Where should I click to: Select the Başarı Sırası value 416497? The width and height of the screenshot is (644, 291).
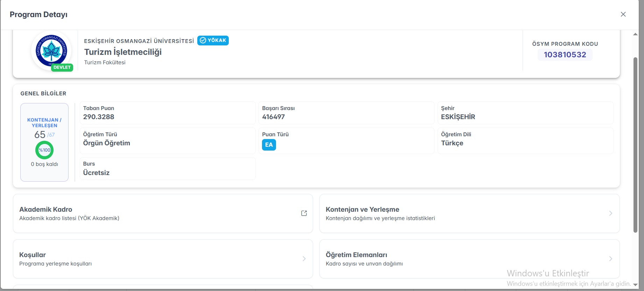(274, 117)
